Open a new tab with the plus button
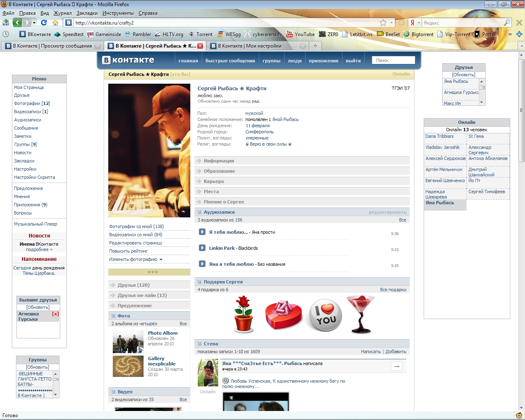The height and width of the screenshot is (420, 525). tap(315, 46)
